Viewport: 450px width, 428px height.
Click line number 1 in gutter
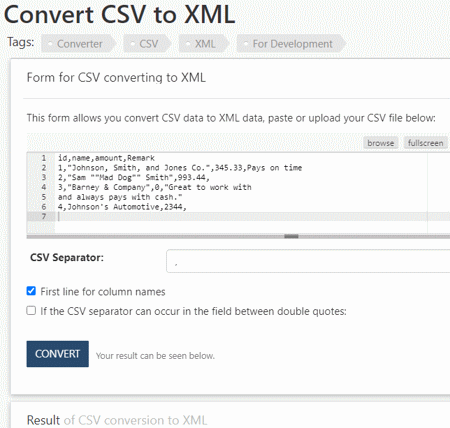(x=44, y=158)
